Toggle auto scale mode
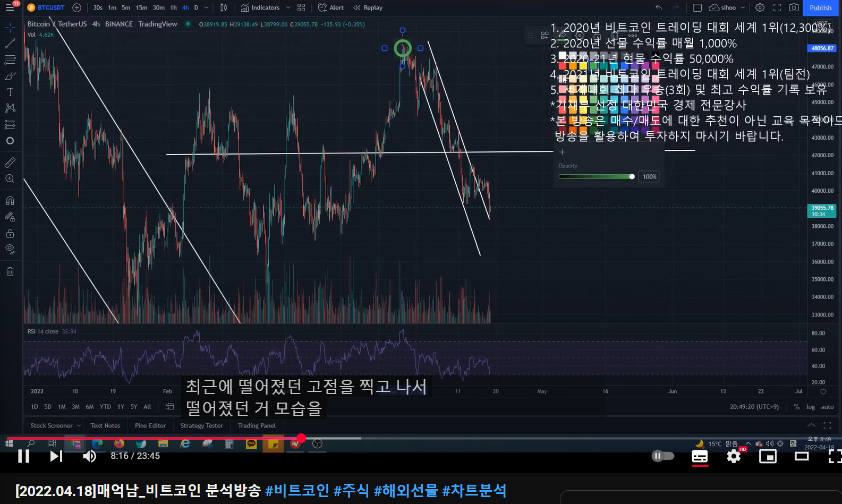 pyautogui.click(x=827, y=407)
